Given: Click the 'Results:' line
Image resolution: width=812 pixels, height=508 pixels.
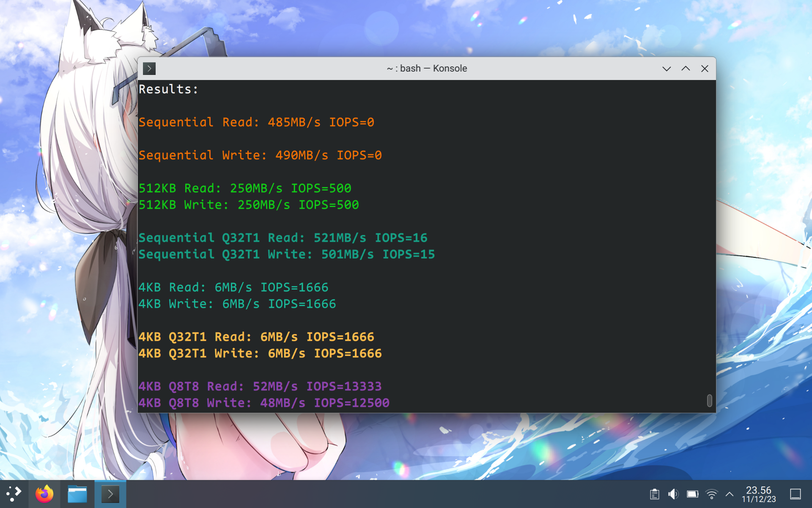Looking at the screenshot, I should (x=168, y=89).
